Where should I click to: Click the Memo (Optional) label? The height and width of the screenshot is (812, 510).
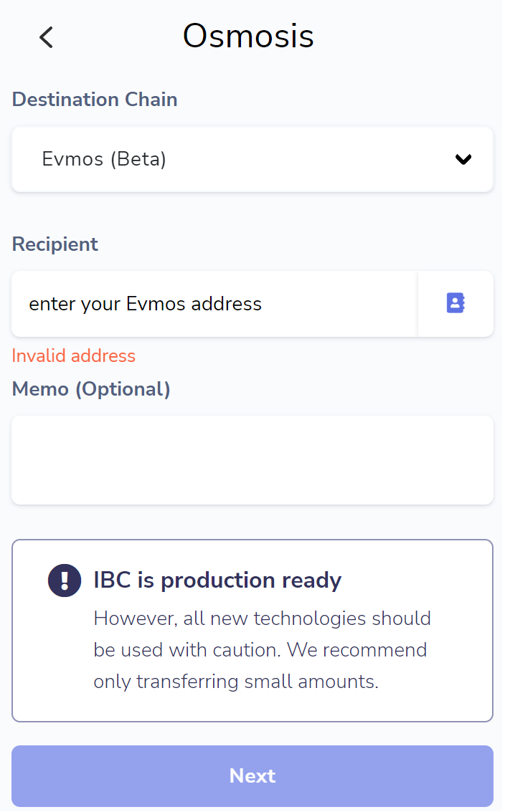click(91, 389)
